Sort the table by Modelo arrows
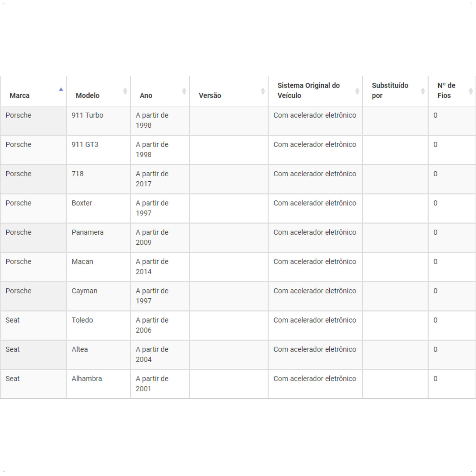Image resolution: width=476 pixels, height=476 pixels. [125, 91]
